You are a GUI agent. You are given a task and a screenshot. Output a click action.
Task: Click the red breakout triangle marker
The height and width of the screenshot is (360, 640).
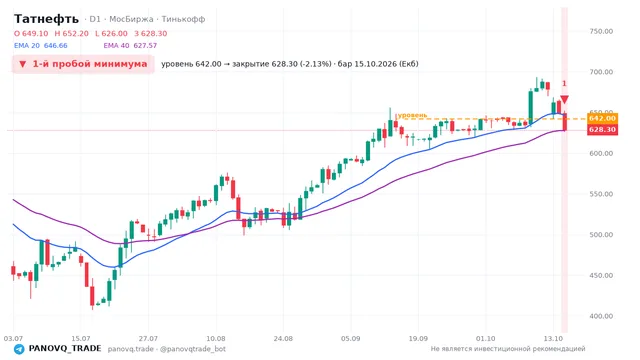[564, 99]
